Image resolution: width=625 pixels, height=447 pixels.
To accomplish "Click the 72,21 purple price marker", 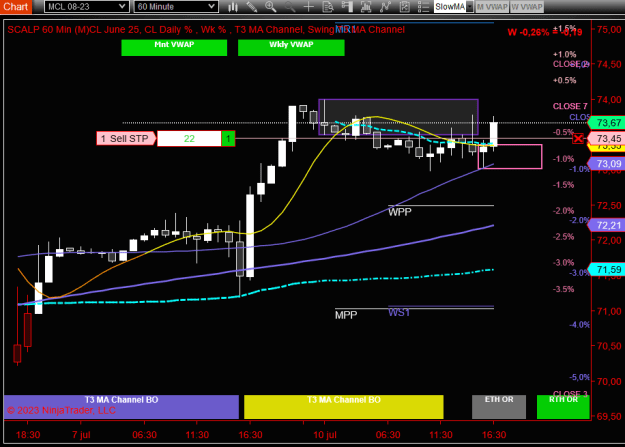I will pyautogui.click(x=606, y=225).
